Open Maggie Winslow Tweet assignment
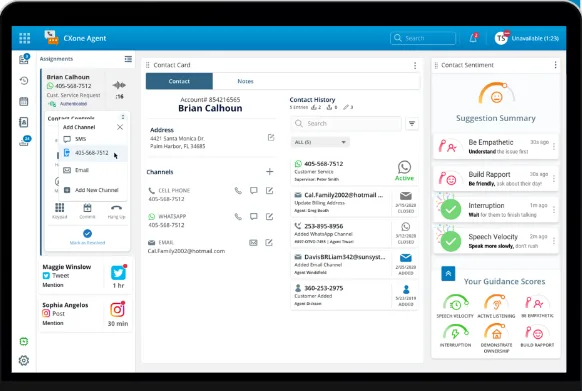 point(85,276)
